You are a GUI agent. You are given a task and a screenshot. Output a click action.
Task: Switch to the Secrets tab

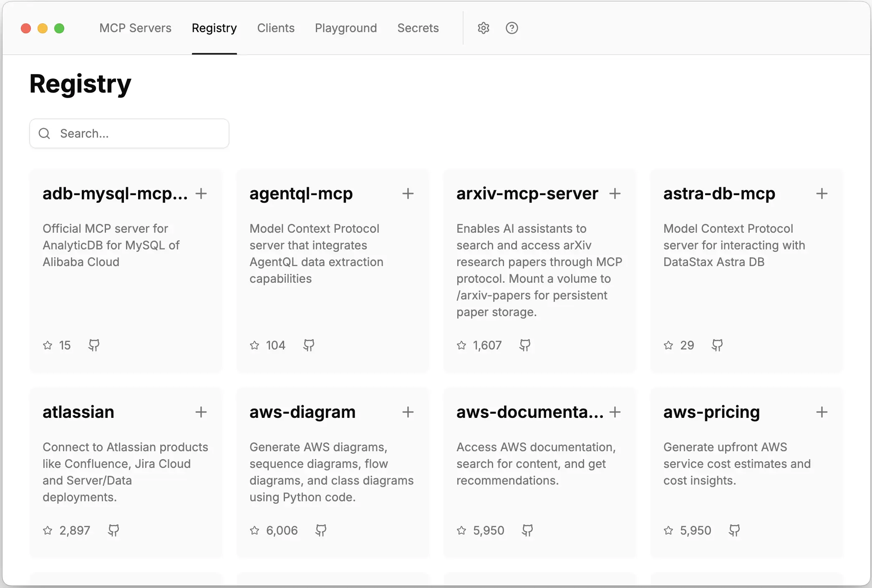(x=418, y=28)
